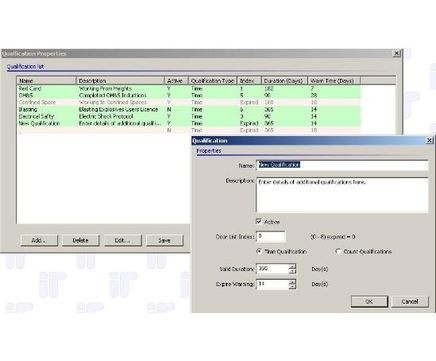Open the Edit... button
Image resolution: width=436 pixels, height=361 pixels.
tap(123, 240)
